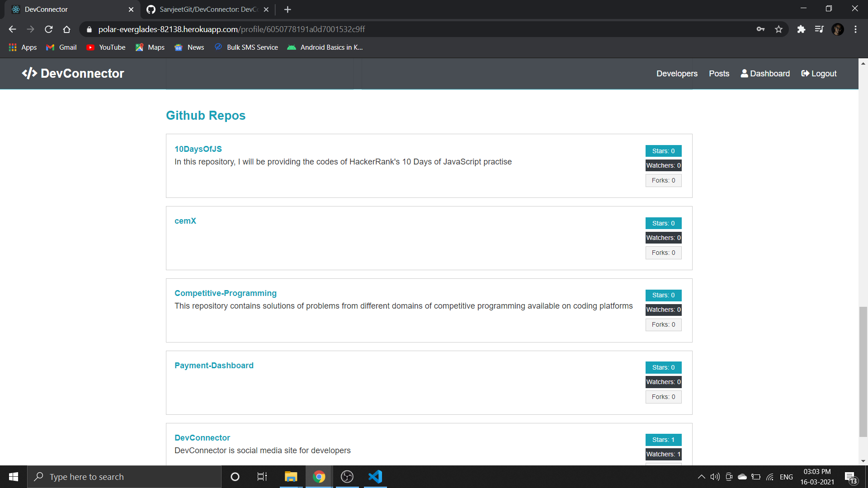Click the page vertical scrollbar thumb
Image resolution: width=868 pixels, height=488 pixels.
pyautogui.click(x=863, y=371)
